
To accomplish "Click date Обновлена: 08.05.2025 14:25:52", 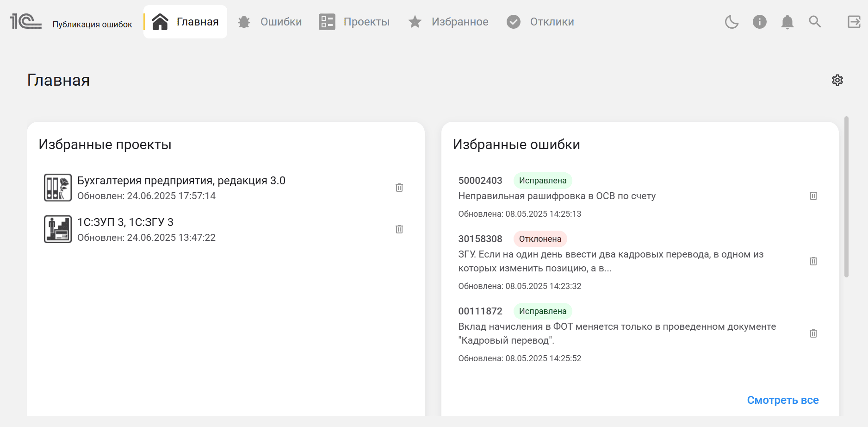I will point(520,358).
